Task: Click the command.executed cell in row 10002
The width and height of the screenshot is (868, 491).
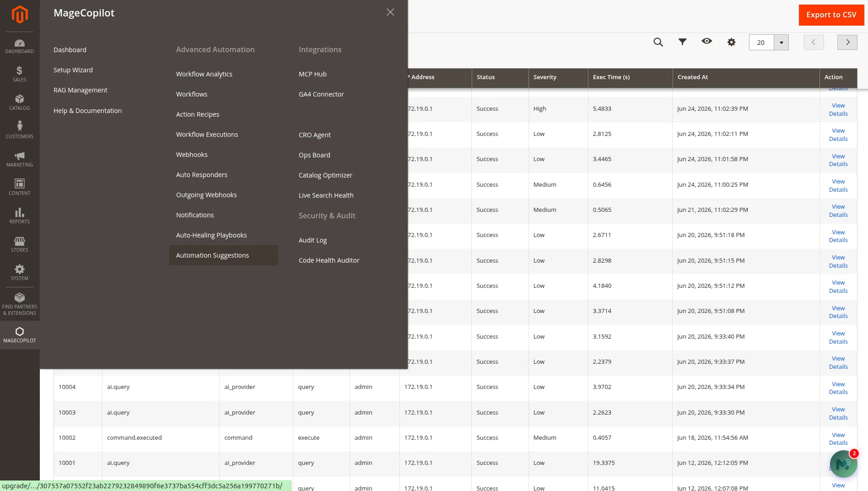Action: click(161, 438)
